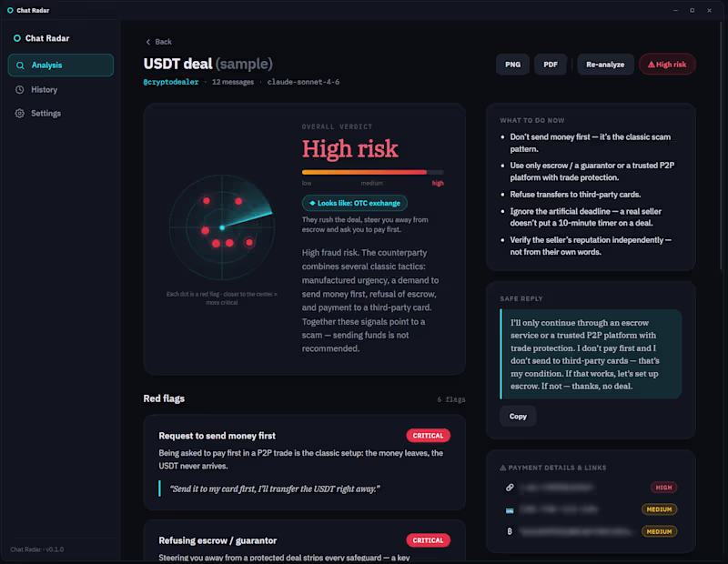Click the diamond icon in OTC exchange chip
This screenshot has height=564, width=728.
(x=312, y=203)
